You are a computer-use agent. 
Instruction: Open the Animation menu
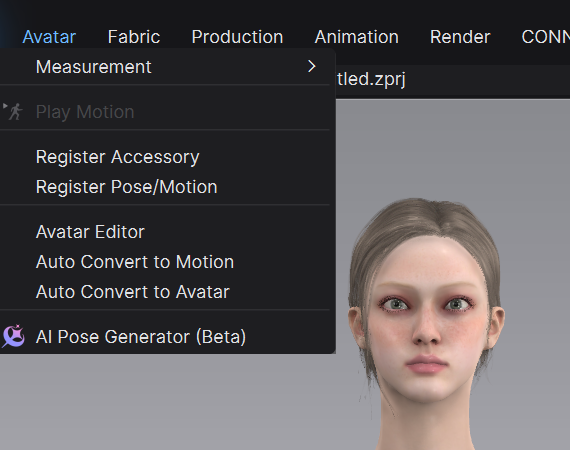(357, 37)
